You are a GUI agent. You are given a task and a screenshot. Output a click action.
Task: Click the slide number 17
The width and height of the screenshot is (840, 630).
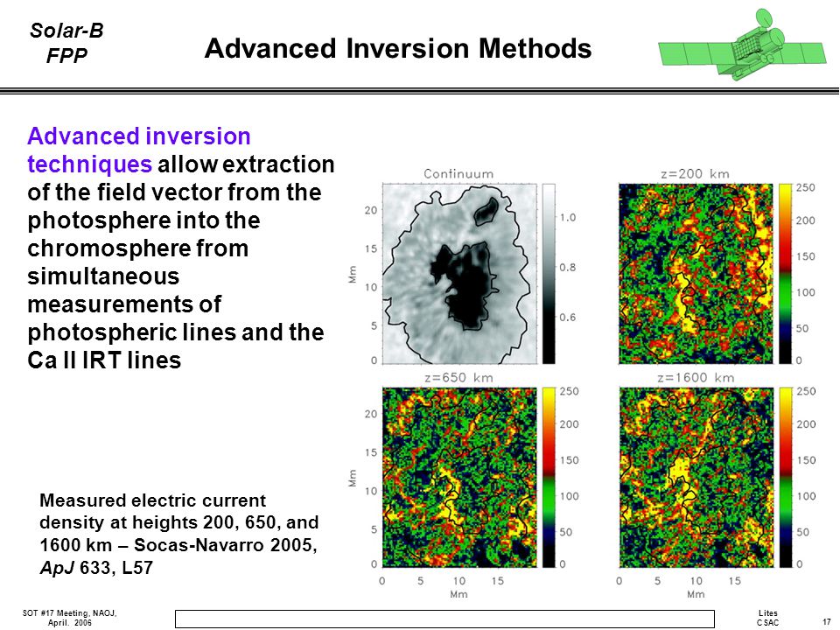[827, 622]
